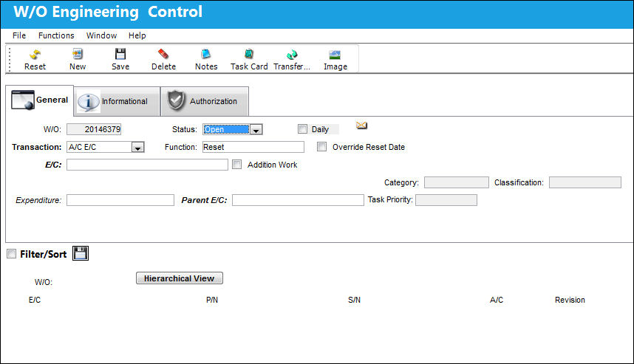Click the toolbar drag handle dots
Screen dimensions: 634x364
[x=10, y=59]
